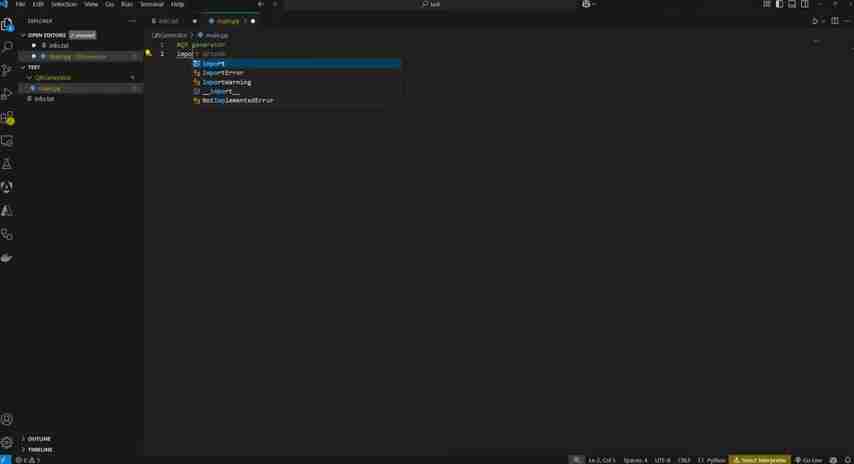The height and width of the screenshot is (464, 854).
Task: Open the Remote Explorer view
Action: pos(7,141)
